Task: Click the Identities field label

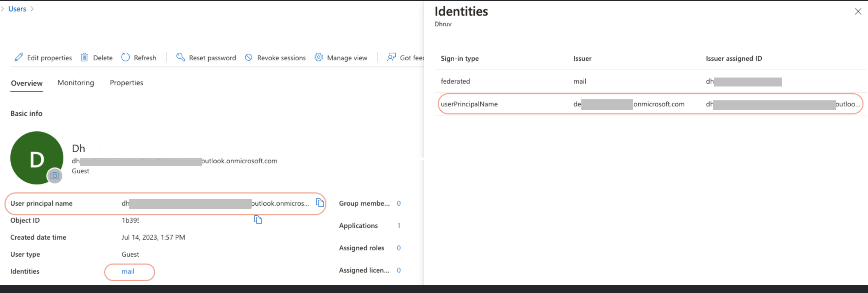Action: (x=25, y=272)
